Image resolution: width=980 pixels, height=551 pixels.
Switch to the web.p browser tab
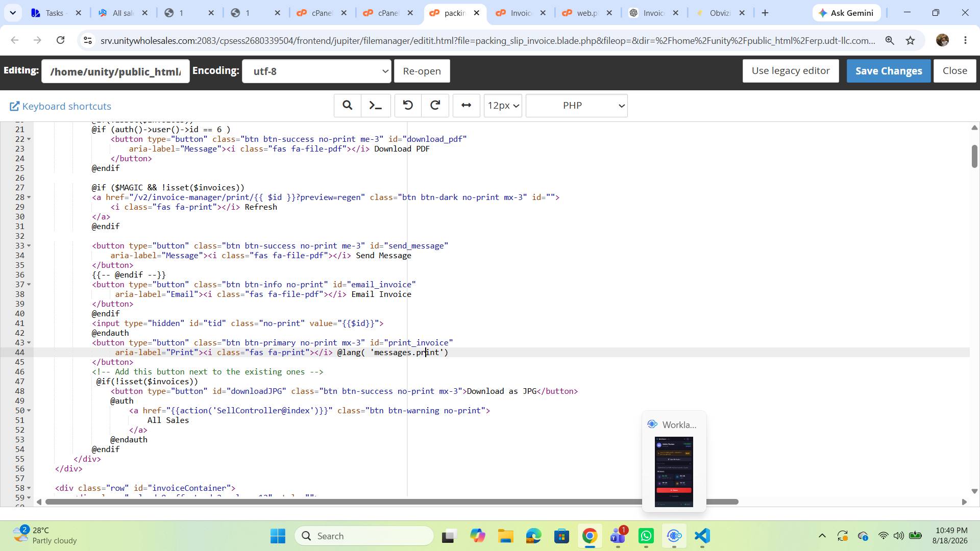pyautogui.click(x=587, y=13)
